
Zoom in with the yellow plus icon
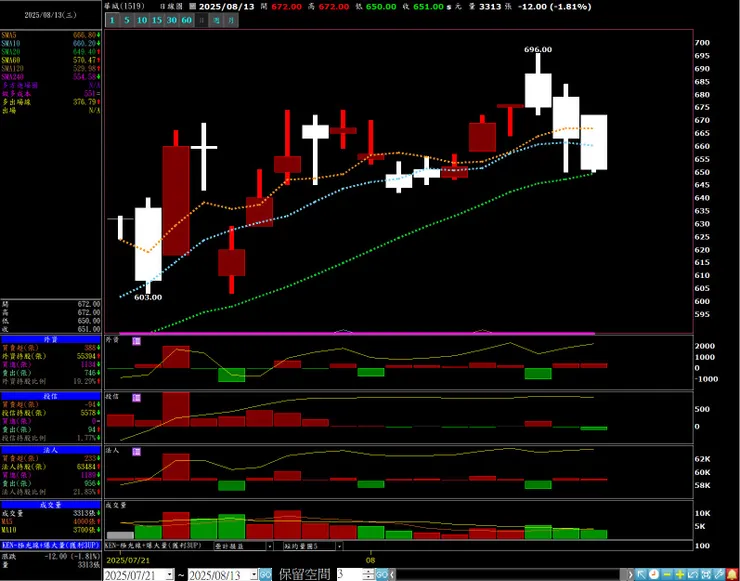680,574
